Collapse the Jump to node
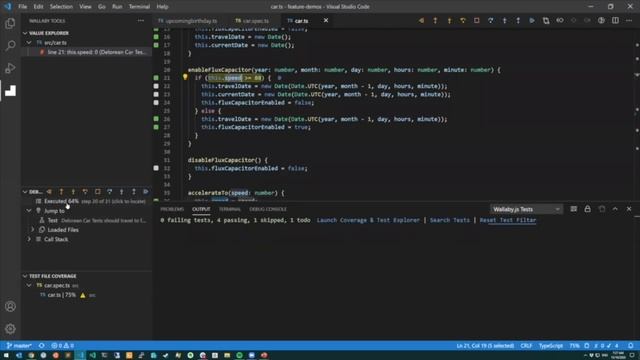Screen dimensions: 640x360 pyautogui.click(x=29, y=211)
